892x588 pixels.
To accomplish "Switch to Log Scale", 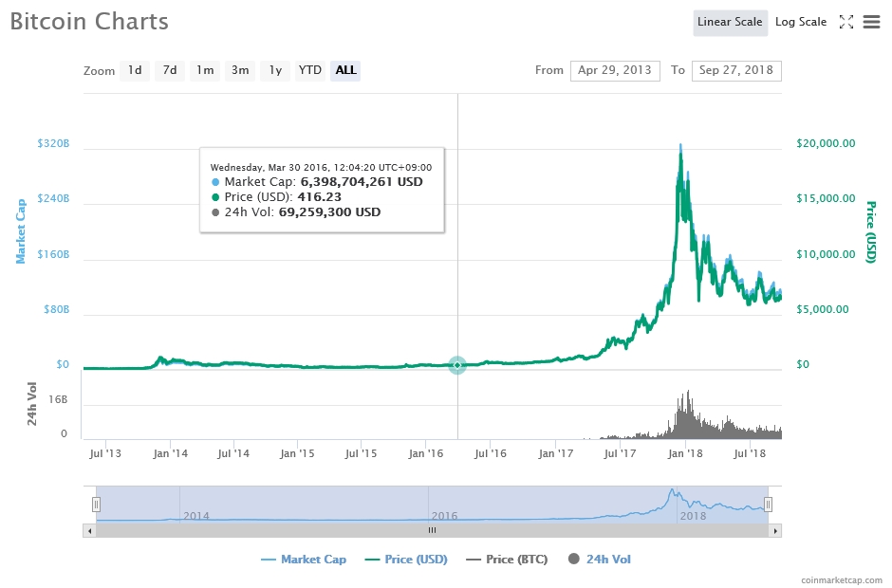I will point(800,22).
